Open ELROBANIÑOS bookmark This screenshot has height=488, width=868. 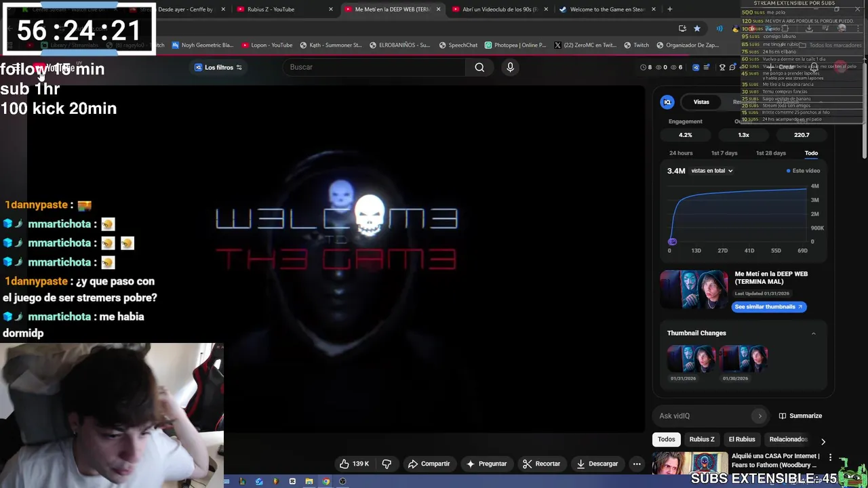point(400,45)
